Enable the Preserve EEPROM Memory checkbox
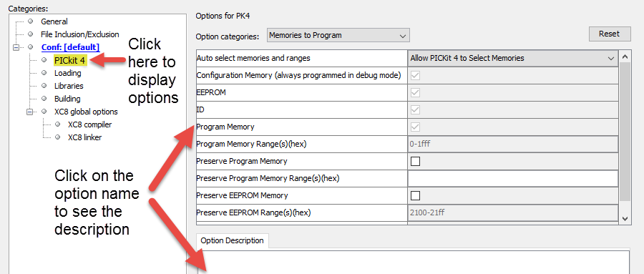Screen dimensions: 644x274 coord(415,195)
